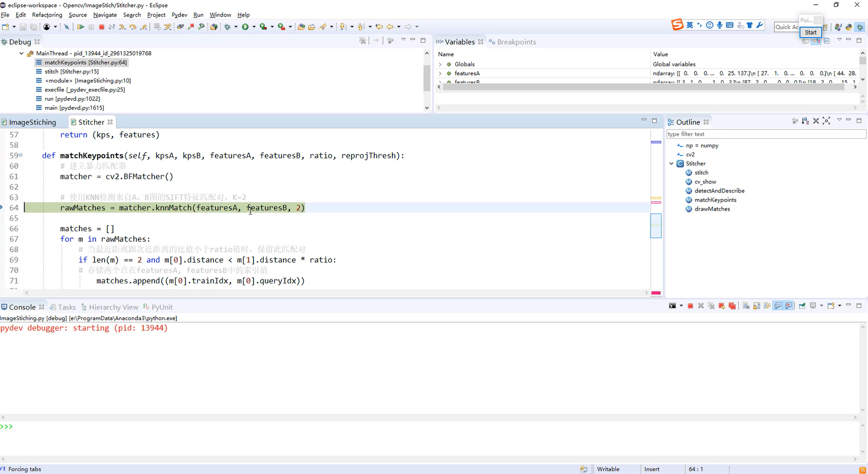Image resolution: width=868 pixels, height=474 pixels.
Task: Click the New file icon in toolbar
Action: 5,27
